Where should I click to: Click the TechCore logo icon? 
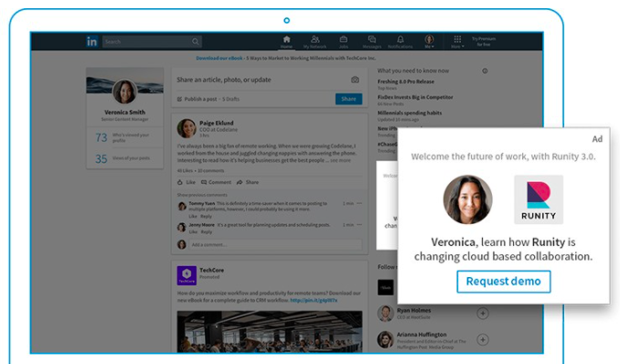coord(187,275)
